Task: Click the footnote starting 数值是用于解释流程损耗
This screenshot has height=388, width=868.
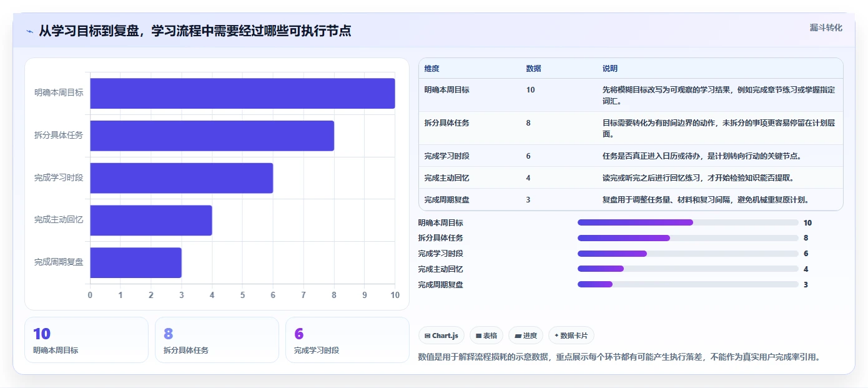Action: pyautogui.click(x=618, y=357)
